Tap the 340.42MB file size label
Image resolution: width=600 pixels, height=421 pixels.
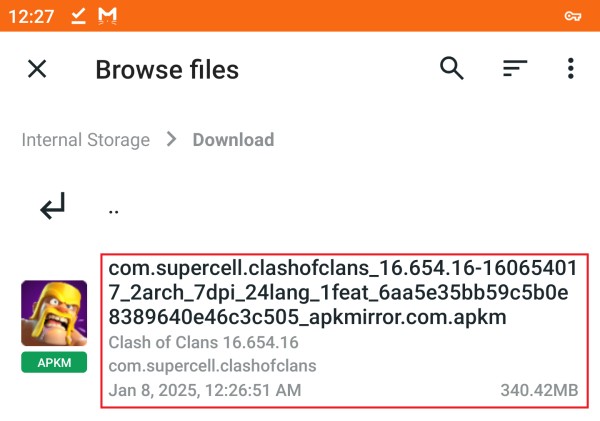(x=539, y=390)
